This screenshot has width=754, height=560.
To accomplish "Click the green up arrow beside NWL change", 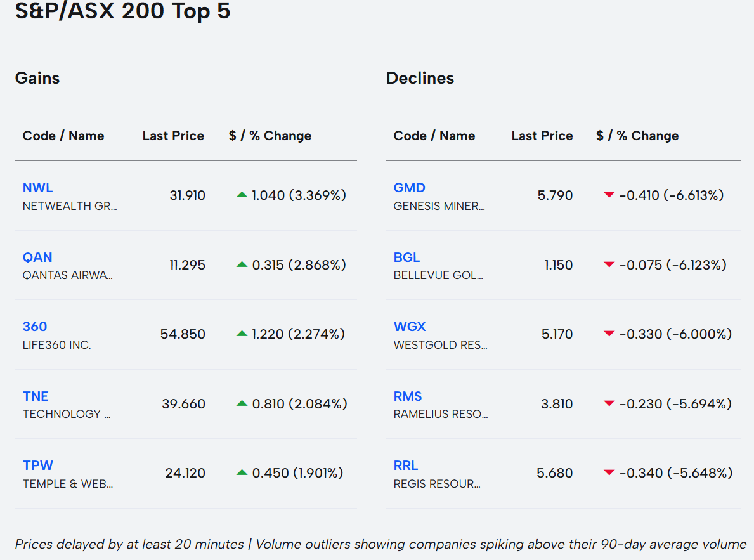I will coord(242,195).
